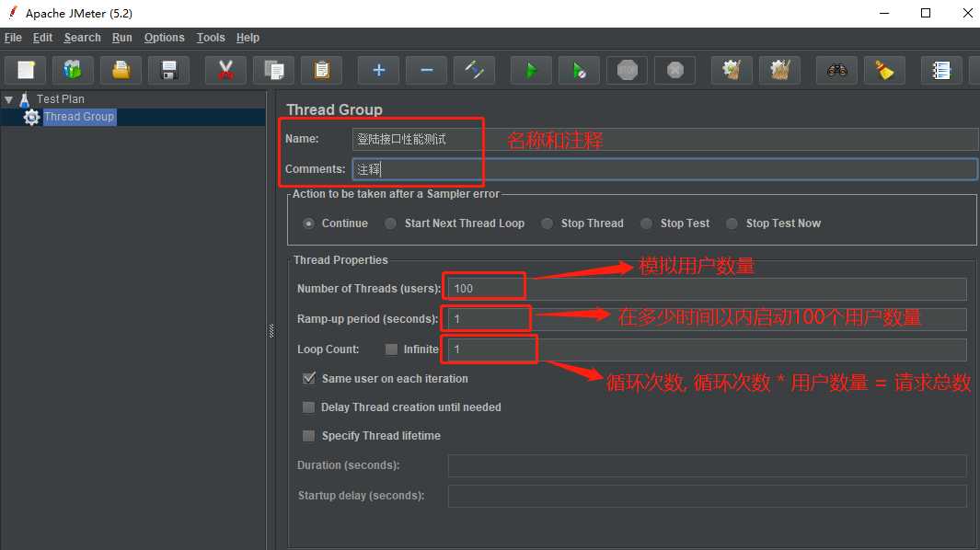Viewport: 980px width, 550px height.
Task: Collapse all nodes with the minus icon
Action: coord(426,70)
